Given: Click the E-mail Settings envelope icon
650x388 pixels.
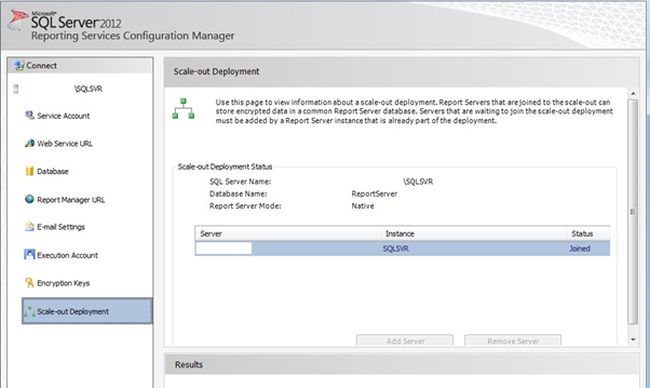Looking at the screenshot, I should click(x=29, y=227).
